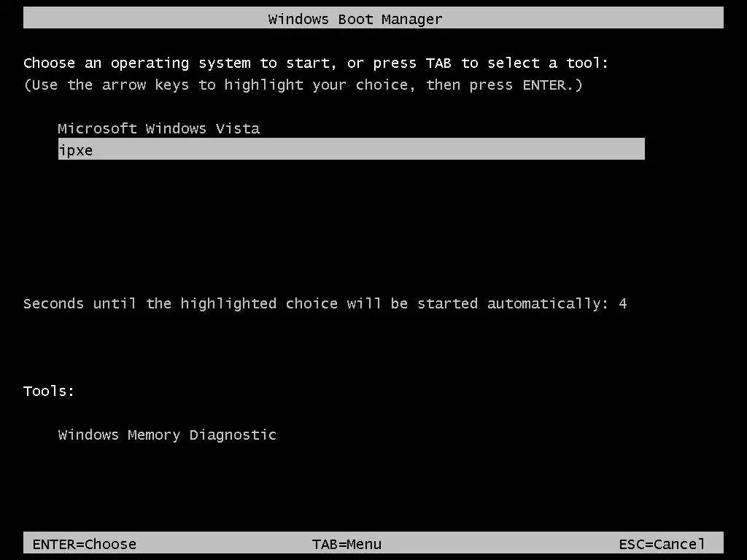Click the 'Use the arrow keys' hint line
Viewport: 747px width, 560px height.
[x=303, y=85]
